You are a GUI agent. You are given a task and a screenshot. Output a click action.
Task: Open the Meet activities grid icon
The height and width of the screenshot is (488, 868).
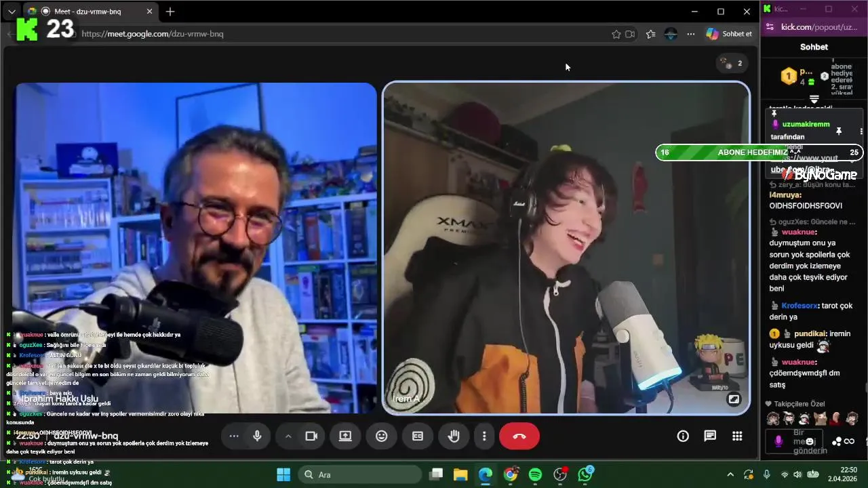[737, 436]
